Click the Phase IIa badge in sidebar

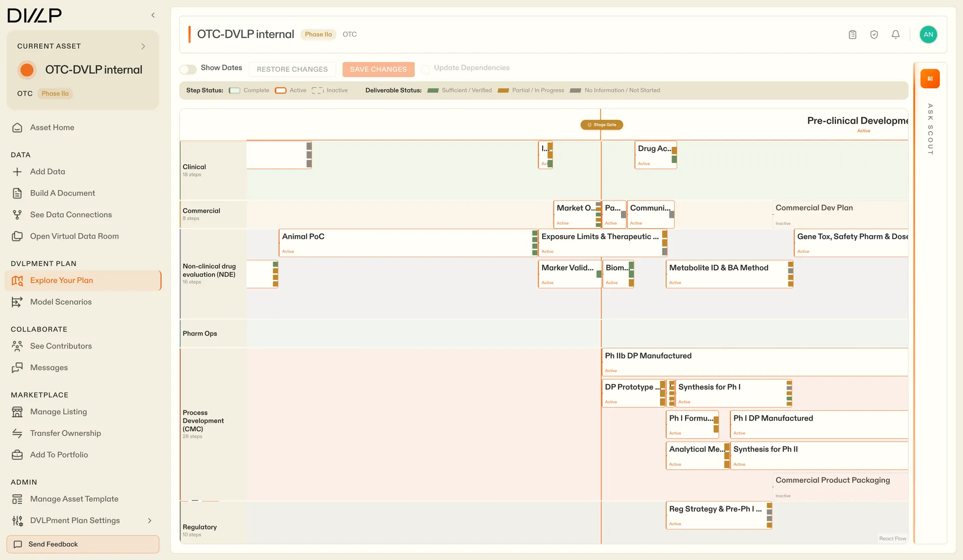(x=55, y=94)
